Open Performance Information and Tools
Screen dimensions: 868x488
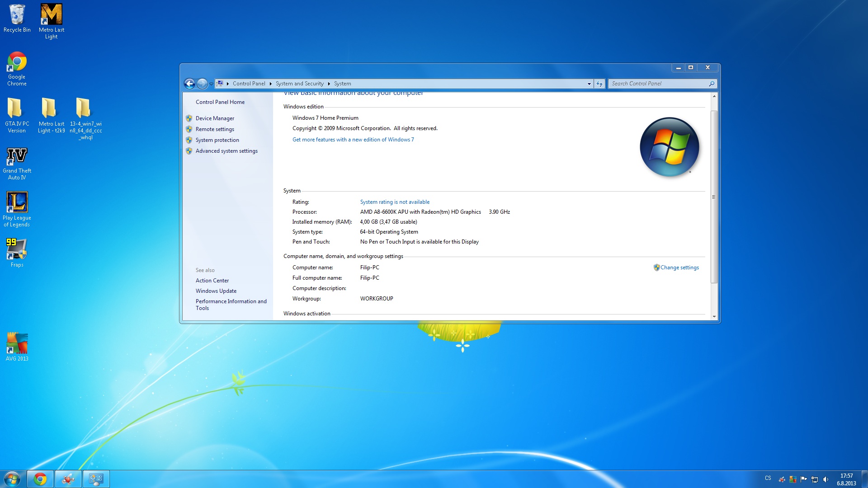pos(231,305)
